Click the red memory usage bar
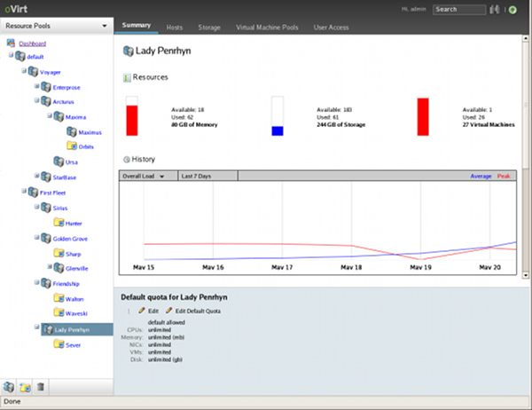This screenshot has height=410, width=532. click(x=132, y=120)
